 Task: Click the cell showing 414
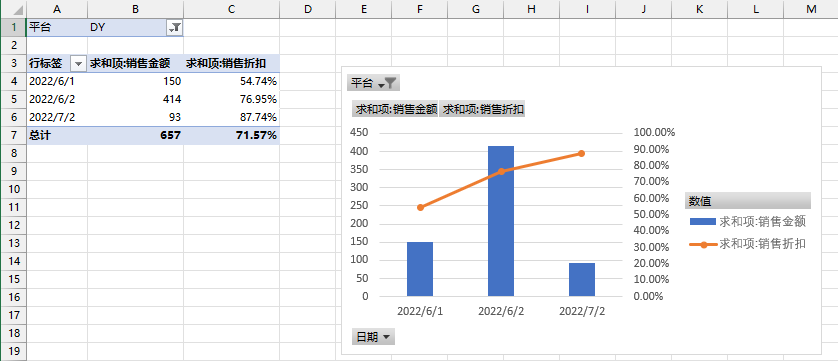pyautogui.click(x=136, y=99)
